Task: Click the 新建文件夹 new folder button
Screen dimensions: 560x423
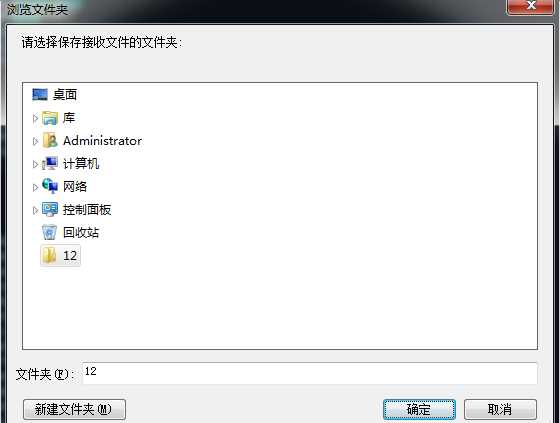Action: tap(74, 409)
